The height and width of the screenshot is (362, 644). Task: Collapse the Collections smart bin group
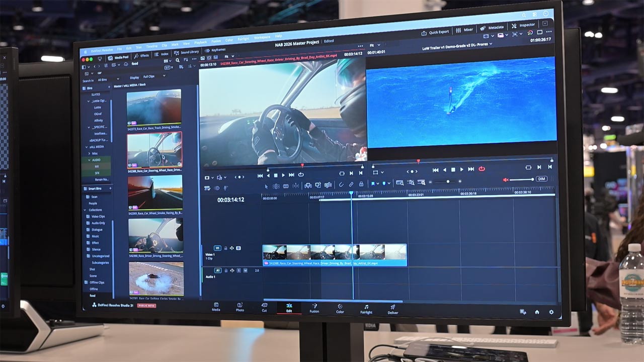(85, 210)
